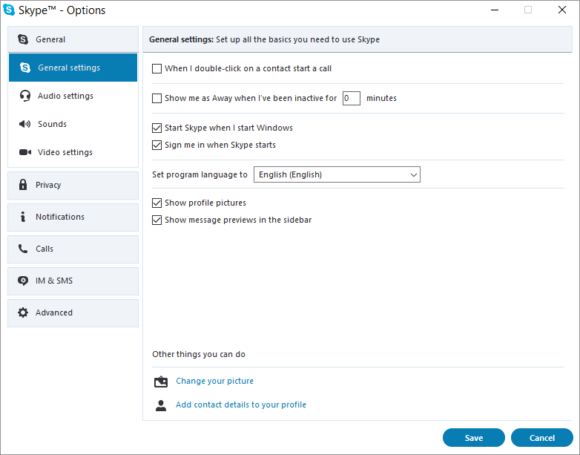The height and width of the screenshot is (455, 580).
Task: Click the speaker icon next to Sounds
Action: [25, 124]
